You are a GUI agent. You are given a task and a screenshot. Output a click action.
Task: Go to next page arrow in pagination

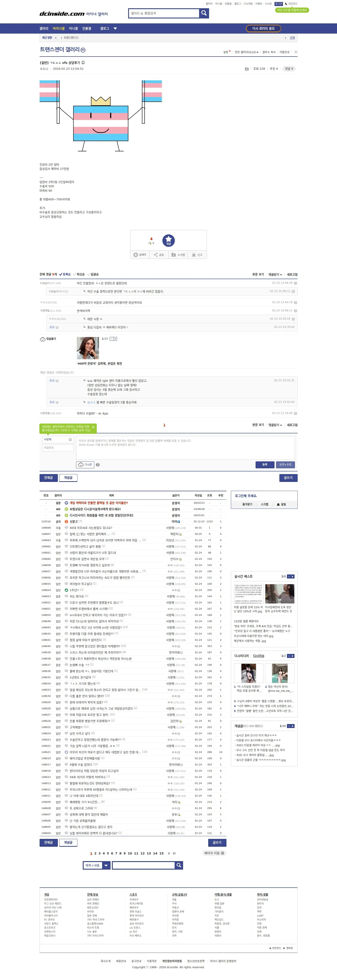tap(169, 853)
